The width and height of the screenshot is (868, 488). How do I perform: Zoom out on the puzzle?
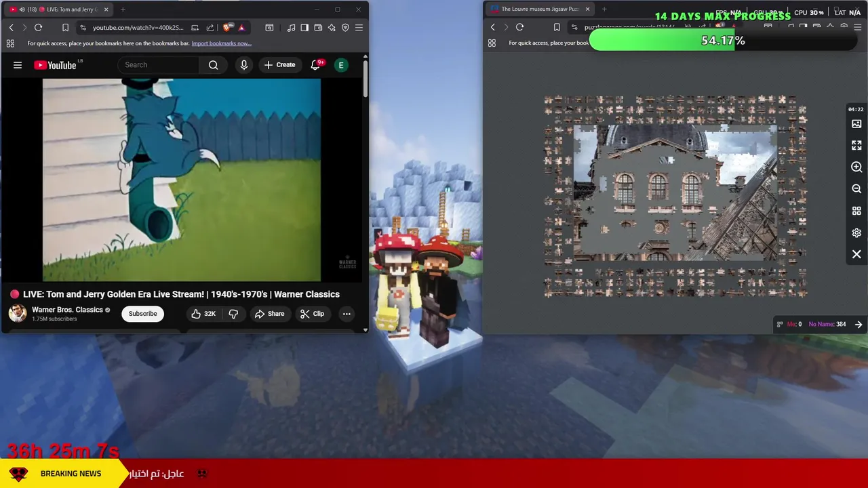(856, 189)
